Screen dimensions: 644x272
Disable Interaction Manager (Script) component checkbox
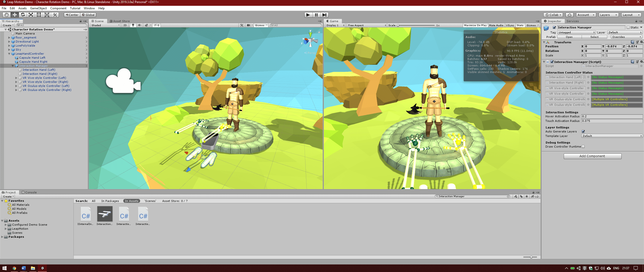(x=552, y=62)
